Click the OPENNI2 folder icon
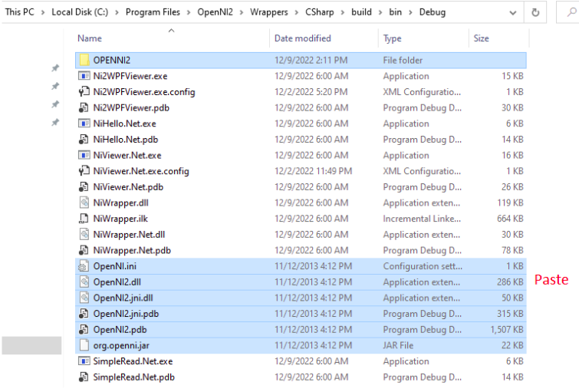 (84, 60)
